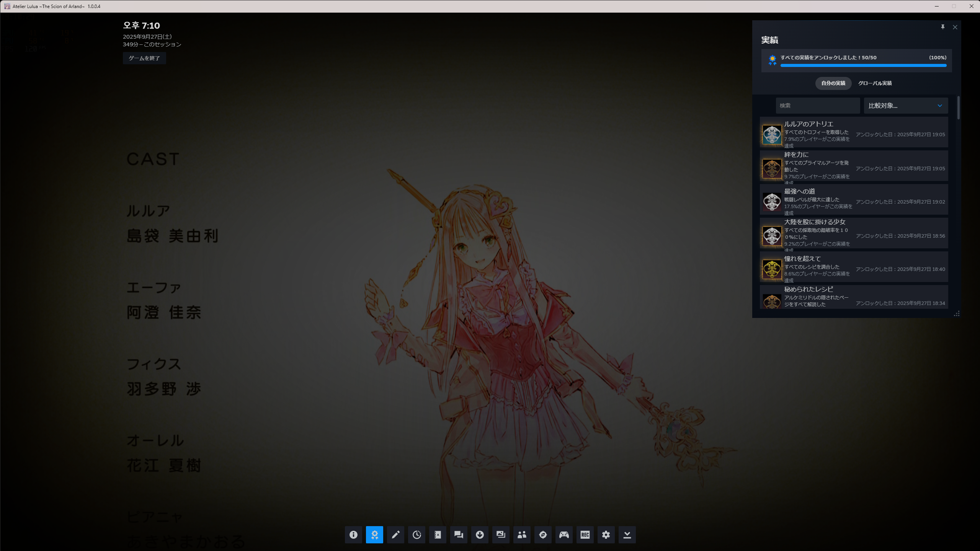Open the guides notebook icon
The height and width of the screenshot is (551, 980).
pos(438,535)
